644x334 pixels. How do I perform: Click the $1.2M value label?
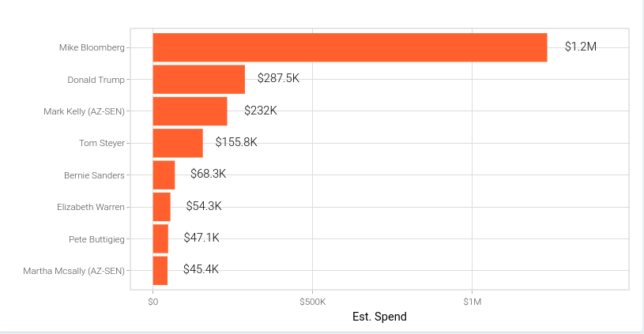[x=580, y=47]
